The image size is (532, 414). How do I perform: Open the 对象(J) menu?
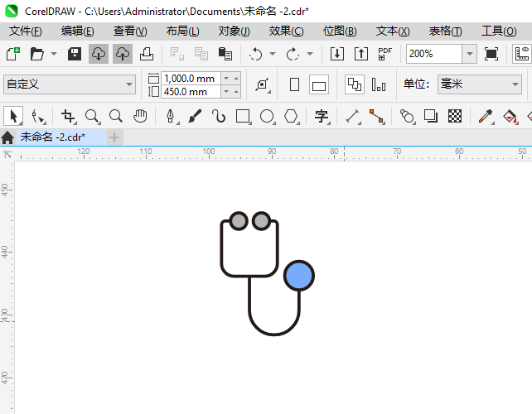pos(235,31)
